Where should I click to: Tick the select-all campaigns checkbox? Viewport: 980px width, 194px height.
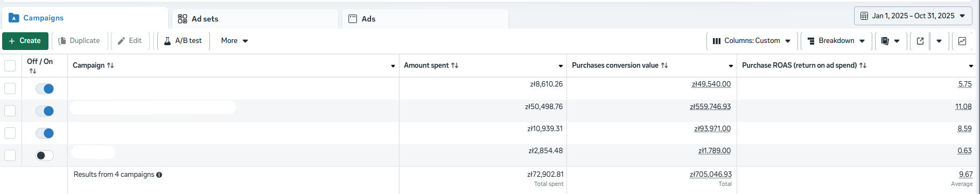tap(10, 66)
